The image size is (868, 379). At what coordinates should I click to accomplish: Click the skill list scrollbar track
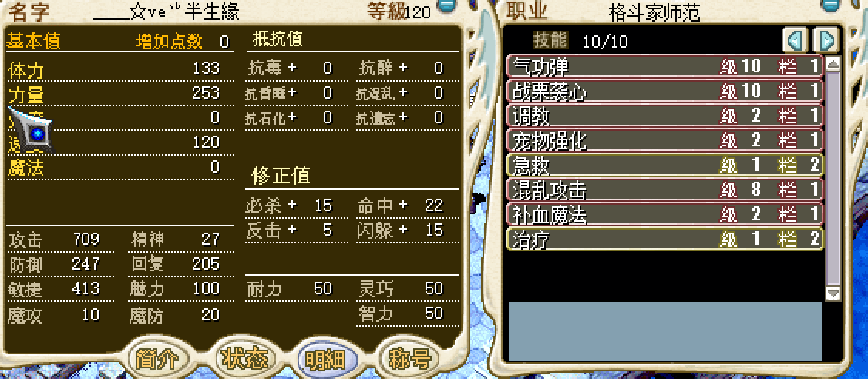[833, 179]
